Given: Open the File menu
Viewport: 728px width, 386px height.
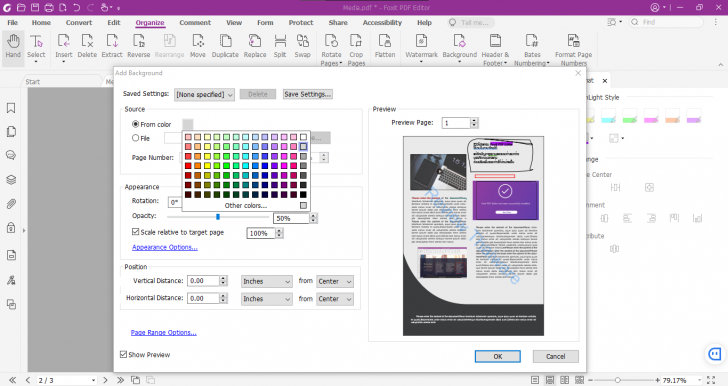Looking at the screenshot, I should click(13, 22).
